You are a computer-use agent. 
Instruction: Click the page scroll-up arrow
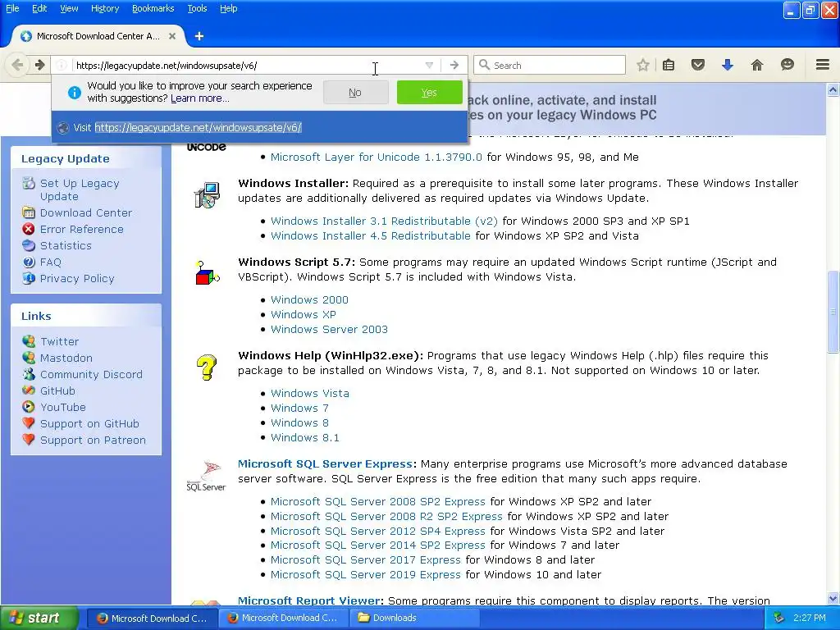(833, 90)
